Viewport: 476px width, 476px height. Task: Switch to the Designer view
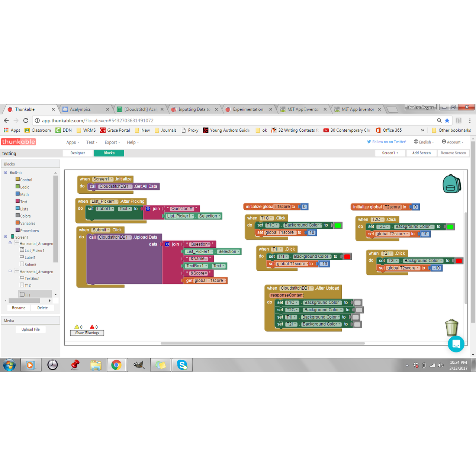coord(78,153)
